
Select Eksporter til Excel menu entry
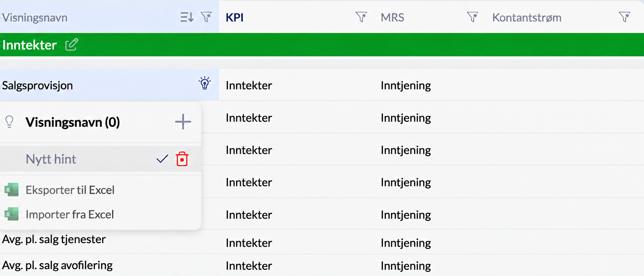click(70, 190)
